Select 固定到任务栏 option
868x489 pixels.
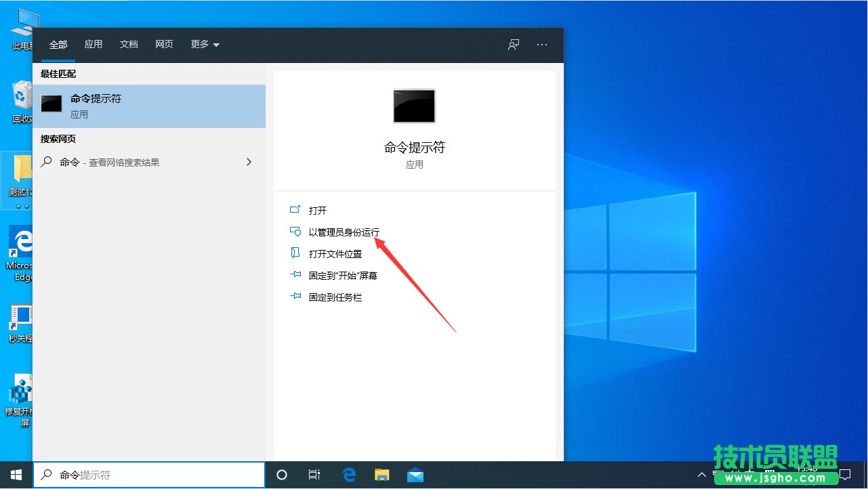(x=334, y=297)
